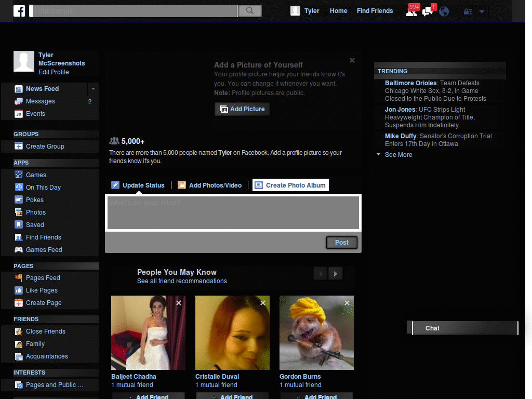Select Add Photos/Video tab
This screenshot has width=532, height=399.
click(210, 185)
